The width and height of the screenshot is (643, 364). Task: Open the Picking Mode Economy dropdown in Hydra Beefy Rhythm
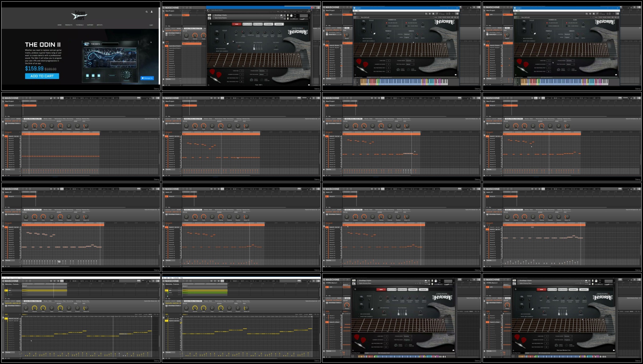click(263, 71)
